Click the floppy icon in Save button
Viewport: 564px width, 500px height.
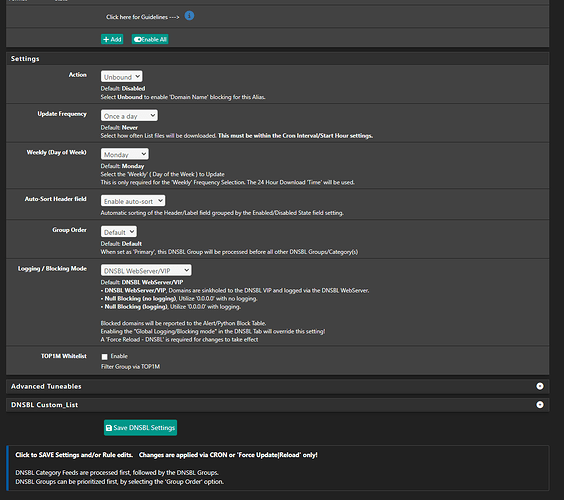point(109,428)
